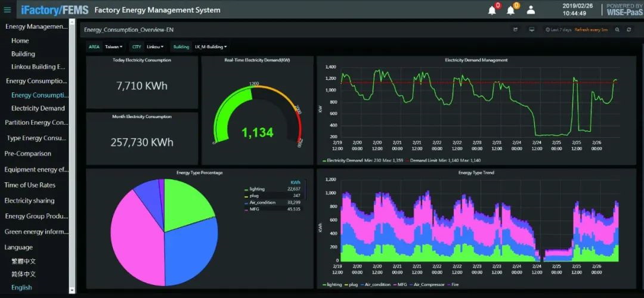Select Time of Use Rates menu item
644x298 pixels.
(30, 185)
